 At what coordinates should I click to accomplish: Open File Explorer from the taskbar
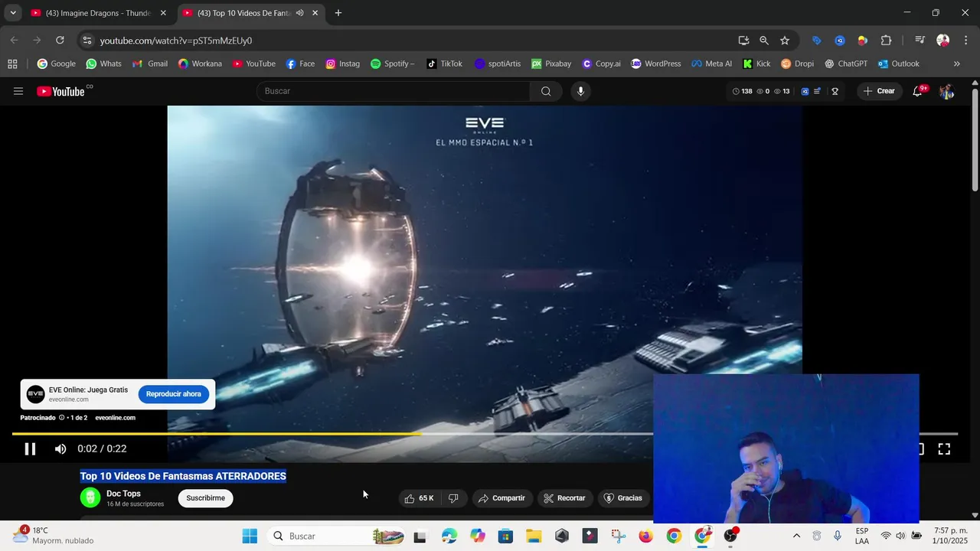[534, 536]
